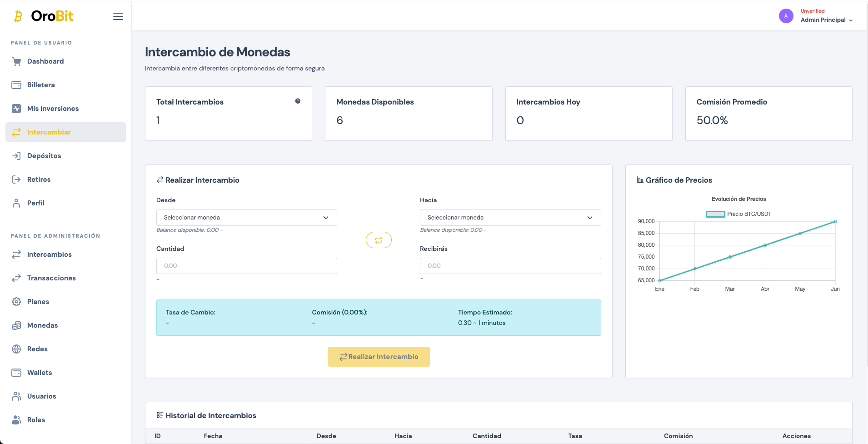Click the Depósitos login-arrow icon
Viewport: 868px width, 444px height.
click(x=16, y=156)
